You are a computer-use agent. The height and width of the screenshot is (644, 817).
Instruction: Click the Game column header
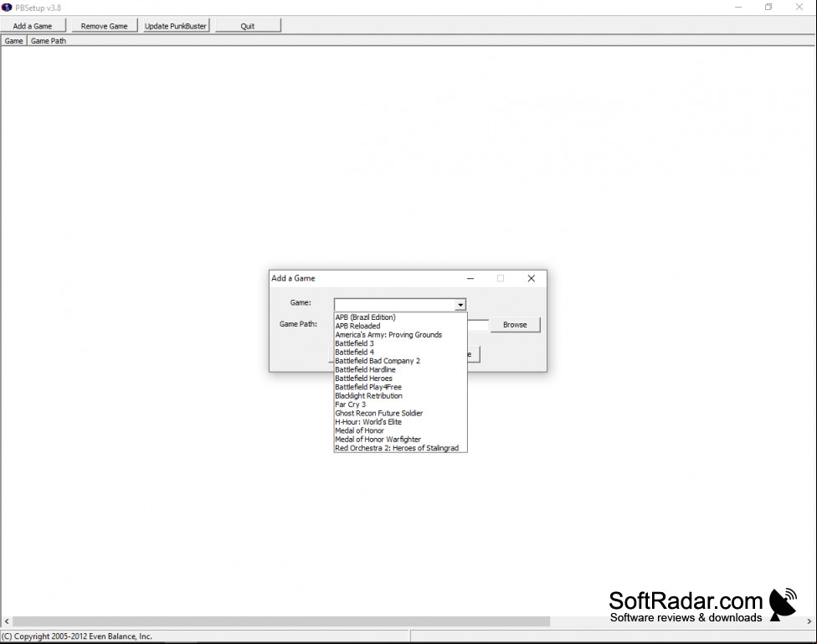point(13,41)
